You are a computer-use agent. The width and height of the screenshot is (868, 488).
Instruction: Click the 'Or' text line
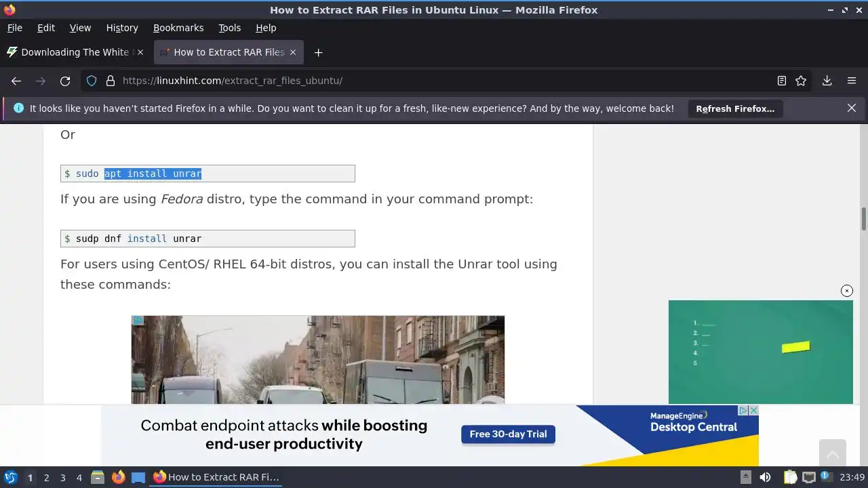68,134
